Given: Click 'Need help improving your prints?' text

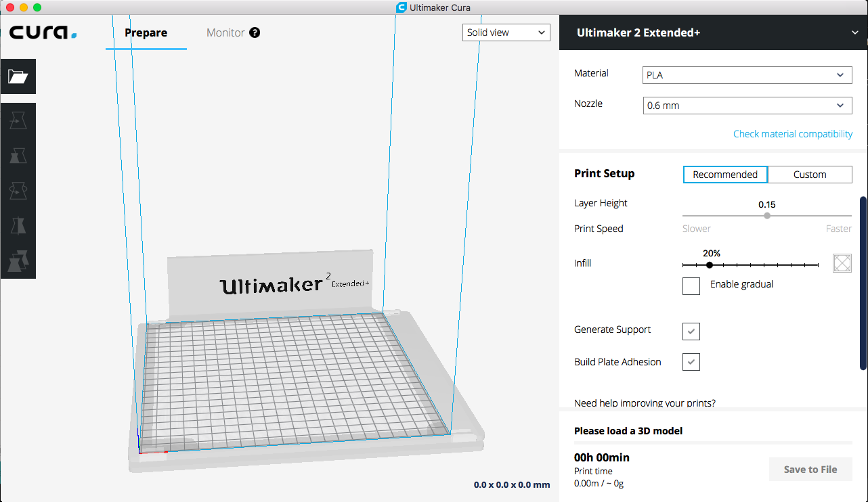Looking at the screenshot, I should point(645,403).
